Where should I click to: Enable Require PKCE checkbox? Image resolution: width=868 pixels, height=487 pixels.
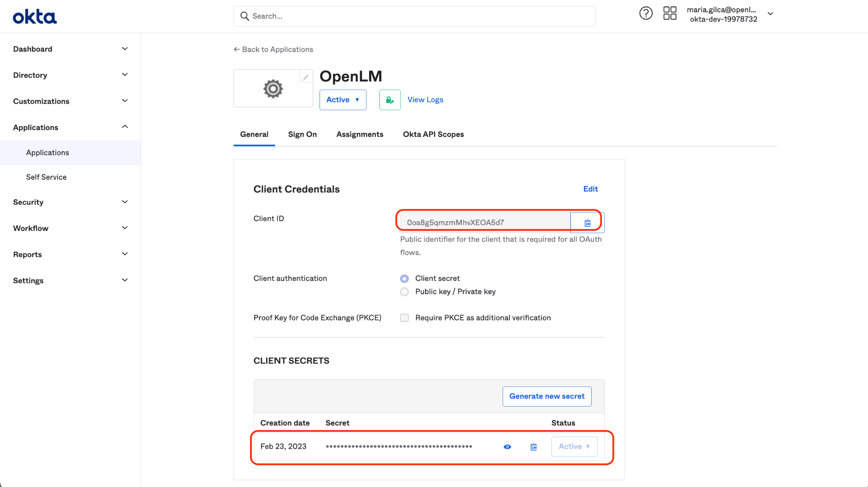click(404, 318)
